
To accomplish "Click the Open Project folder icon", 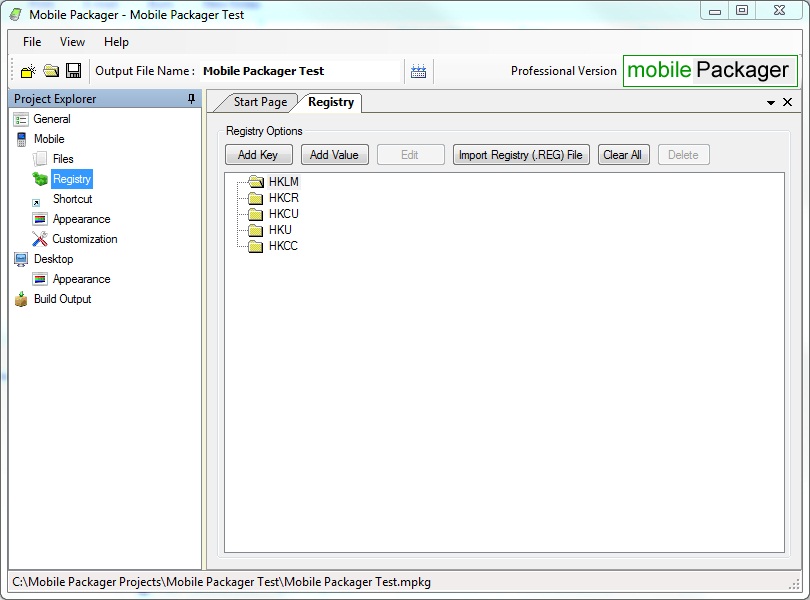I will (x=51, y=71).
